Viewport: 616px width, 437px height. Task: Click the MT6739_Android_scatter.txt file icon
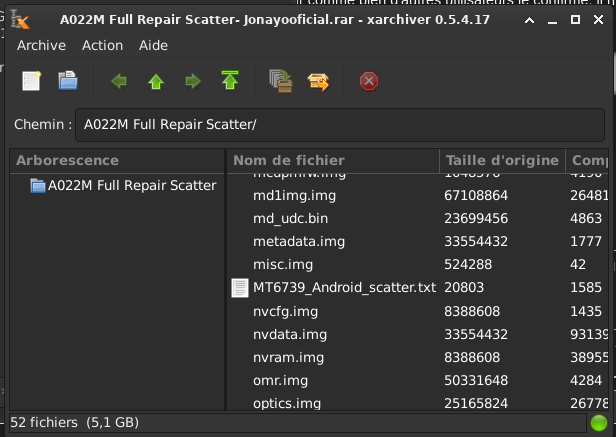coord(240,288)
